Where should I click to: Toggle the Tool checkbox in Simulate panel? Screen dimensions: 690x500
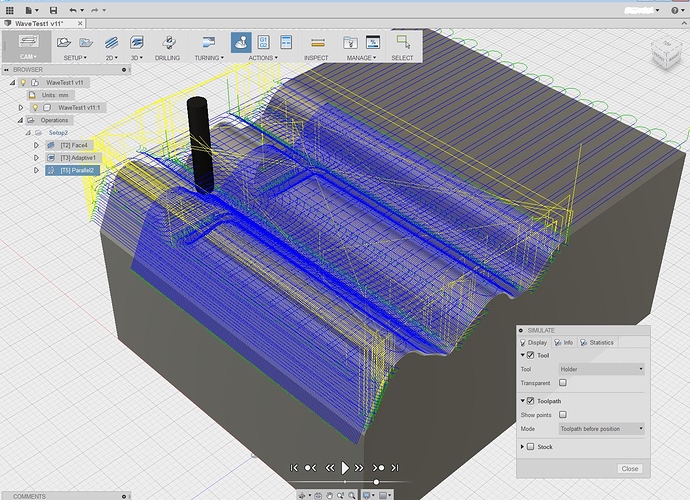[531, 355]
